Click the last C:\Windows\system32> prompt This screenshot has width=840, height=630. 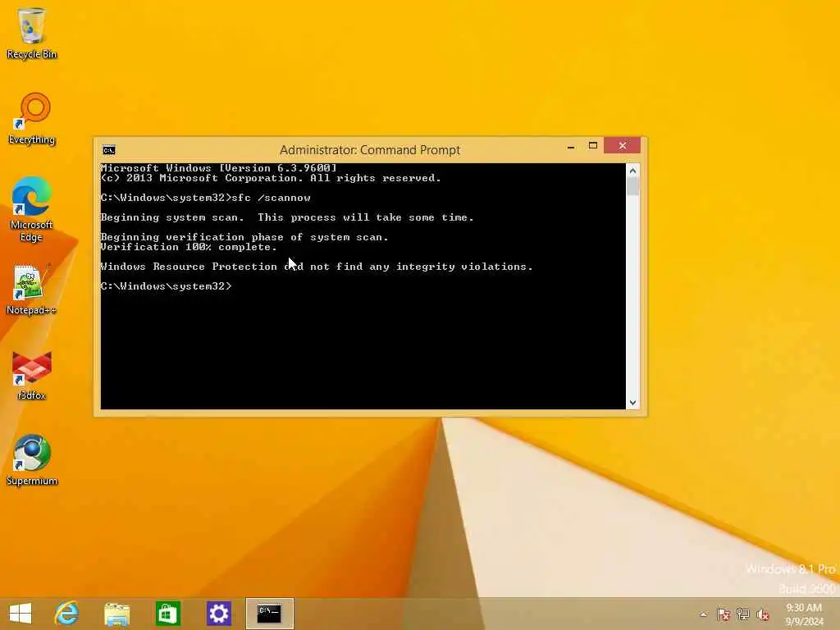pos(166,286)
